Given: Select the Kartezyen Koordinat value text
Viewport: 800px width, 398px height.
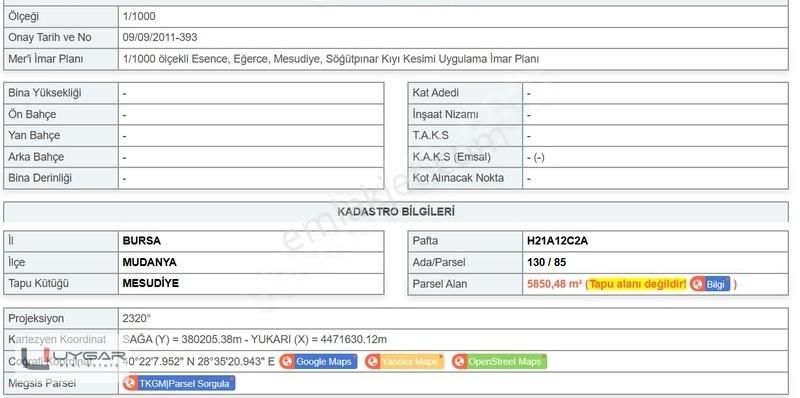Looking at the screenshot, I should click(255, 340).
